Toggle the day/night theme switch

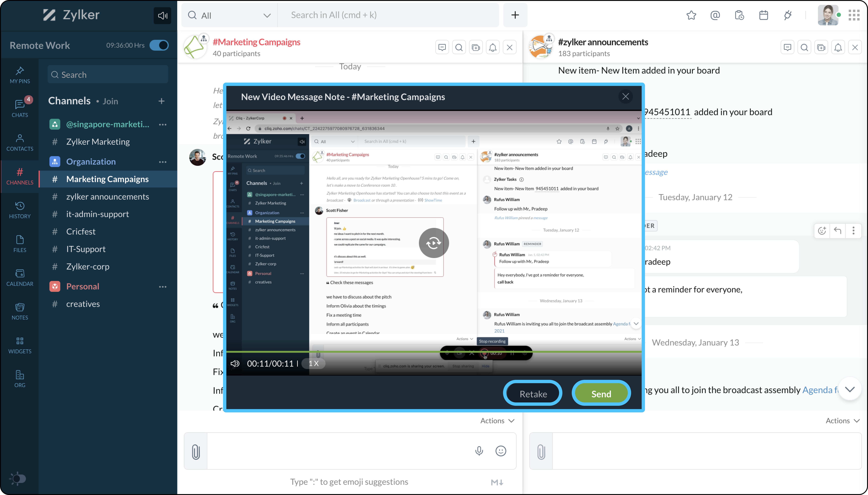(18, 479)
